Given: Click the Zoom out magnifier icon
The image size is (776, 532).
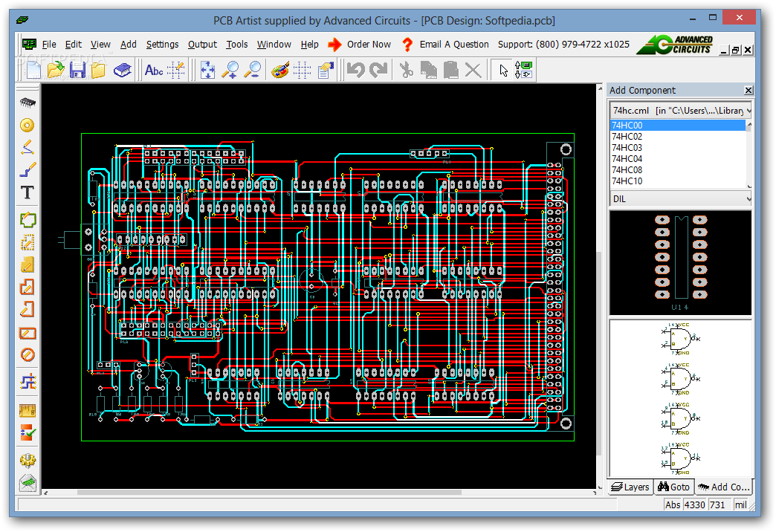Looking at the screenshot, I should pyautogui.click(x=253, y=70).
